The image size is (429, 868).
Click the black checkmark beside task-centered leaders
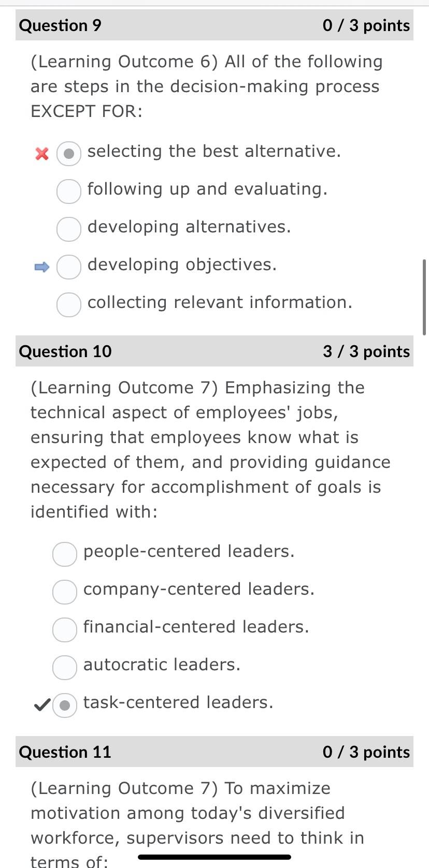coord(42,704)
